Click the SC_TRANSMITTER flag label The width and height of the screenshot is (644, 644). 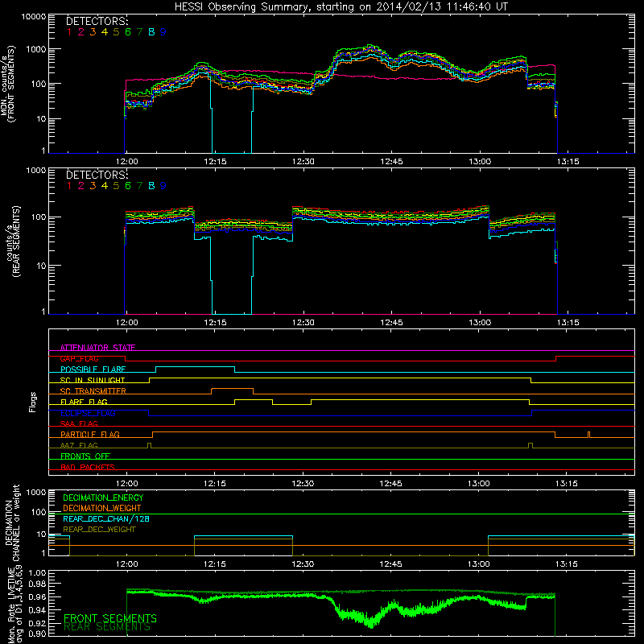[x=93, y=391]
